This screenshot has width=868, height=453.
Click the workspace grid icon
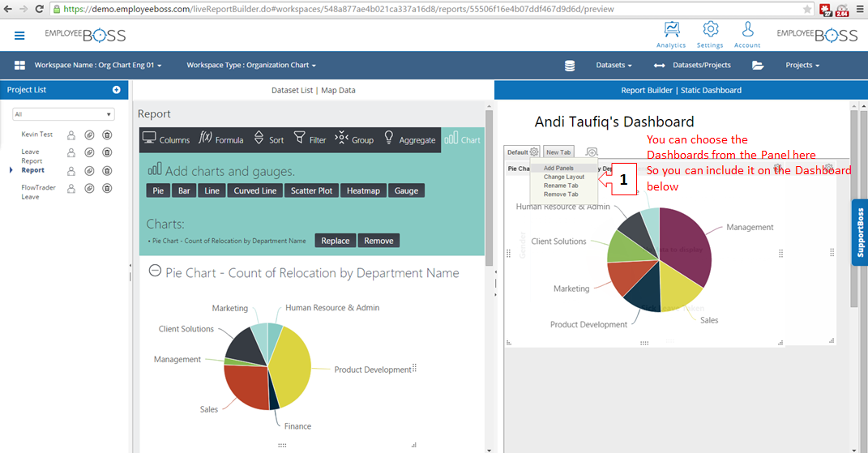coord(19,66)
